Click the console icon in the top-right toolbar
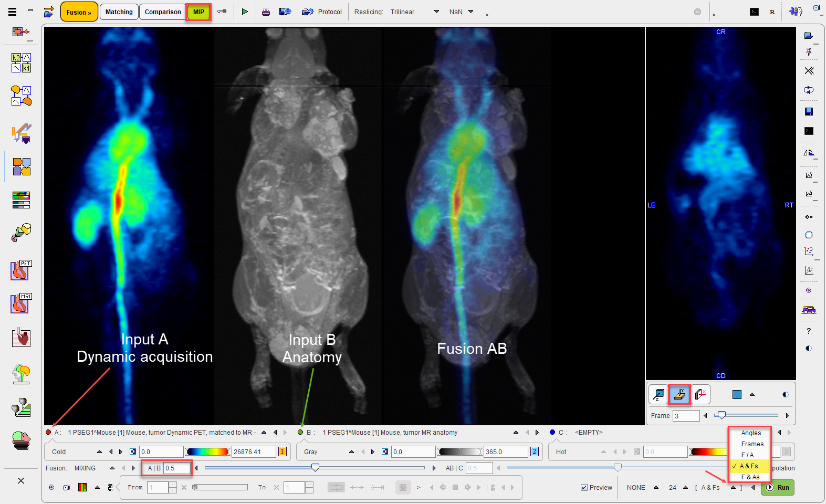The image size is (826, 504). click(754, 12)
